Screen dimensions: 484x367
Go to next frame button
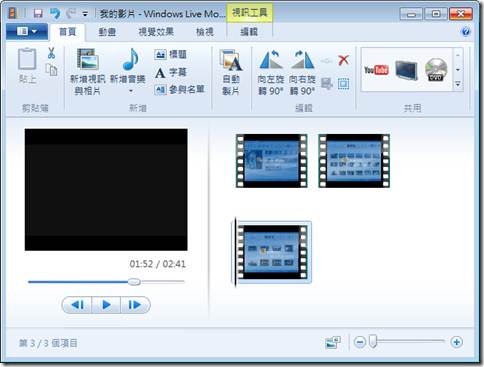135,305
